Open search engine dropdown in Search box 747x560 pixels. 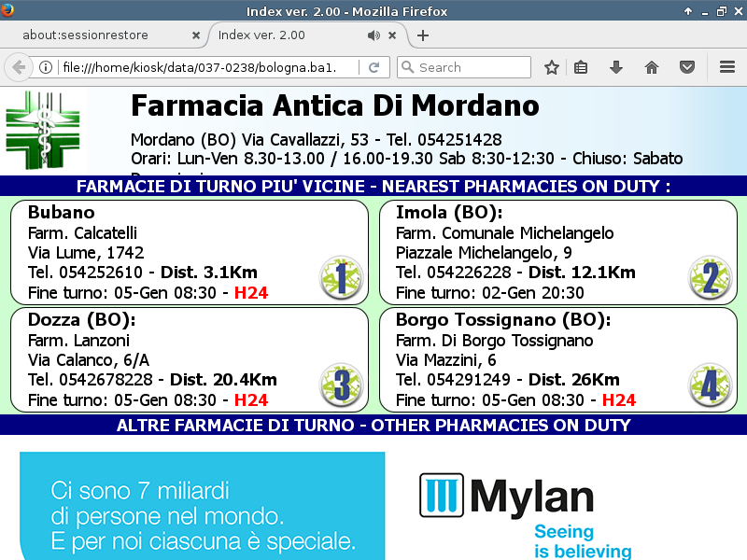(408, 67)
